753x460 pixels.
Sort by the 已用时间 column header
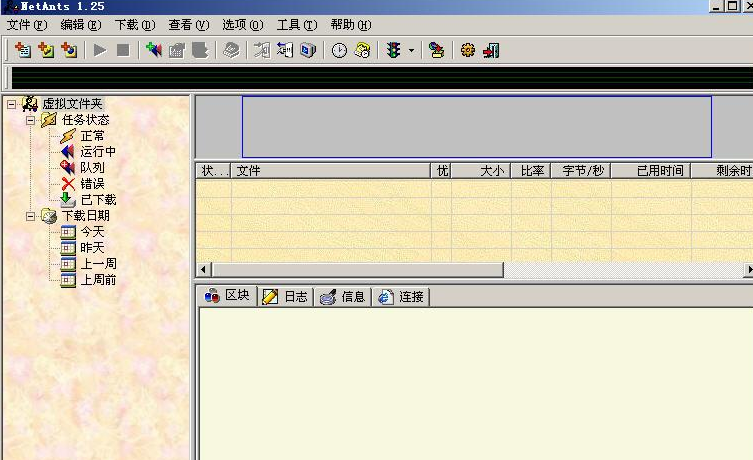click(651, 171)
